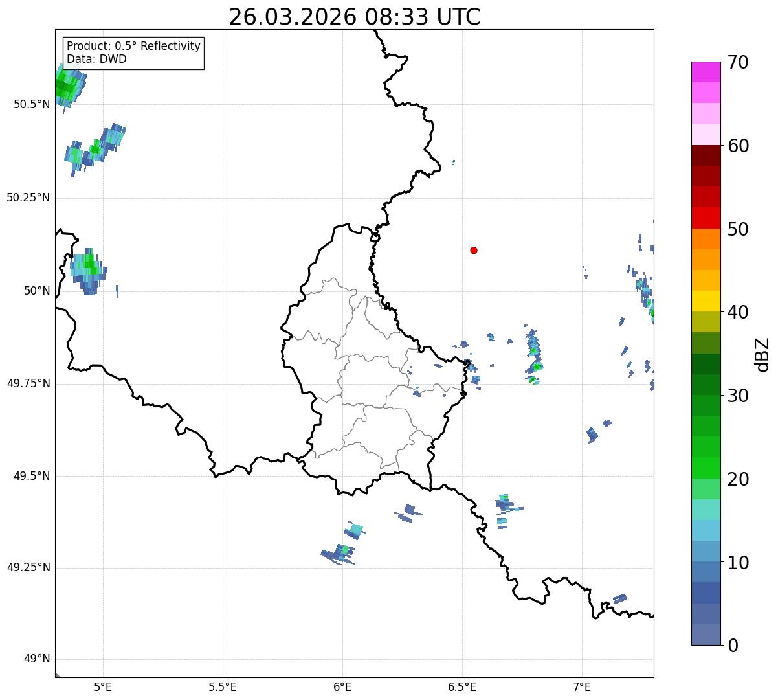Image resolution: width=778 pixels, height=700 pixels.
Task: Click the 30 tick on the colorbar
Action: [x=739, y=396]
